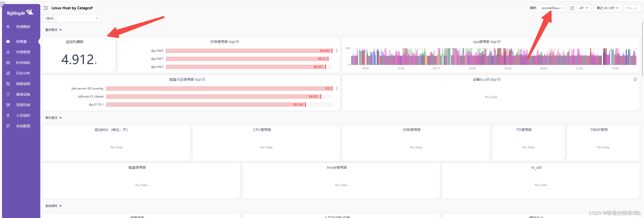Click the 基础设施 target icon
This screenshot has width=644, height=218.
tap(8, 94)
